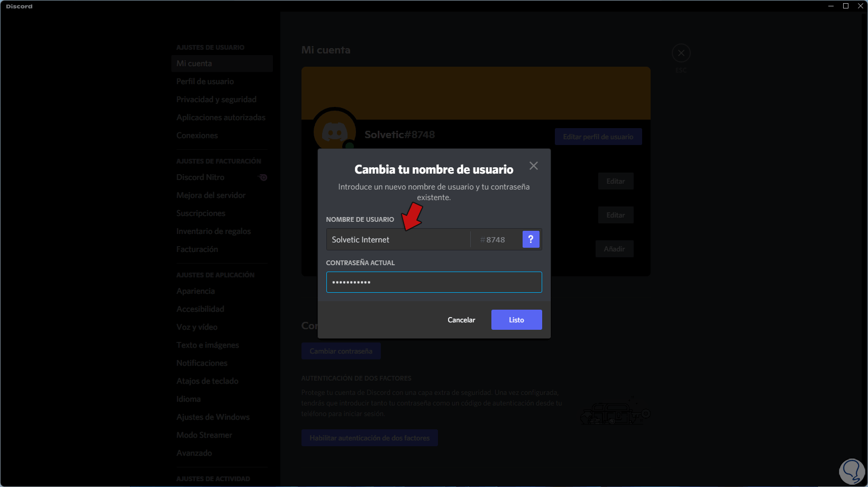Open Perfil de usuario in sidebar

(222, 82)
